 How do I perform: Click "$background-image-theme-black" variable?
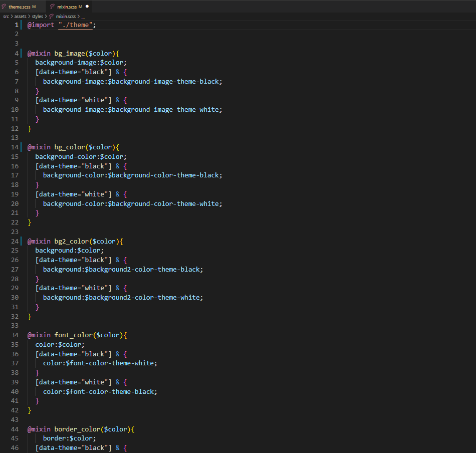pos(163,81)
